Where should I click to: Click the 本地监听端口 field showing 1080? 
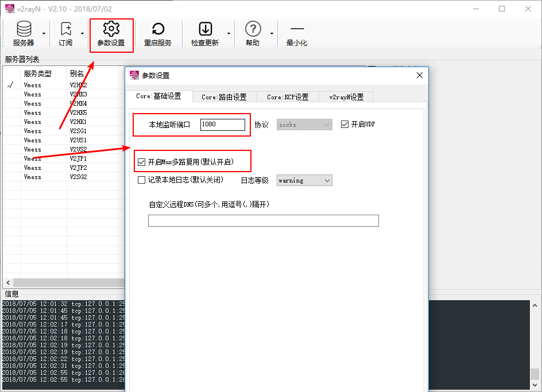coord(223,125)
